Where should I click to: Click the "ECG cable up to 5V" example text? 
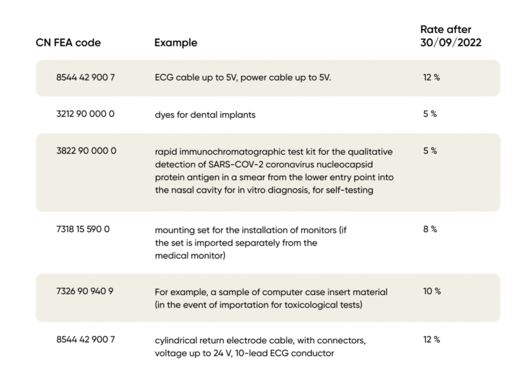pos(243,77)
